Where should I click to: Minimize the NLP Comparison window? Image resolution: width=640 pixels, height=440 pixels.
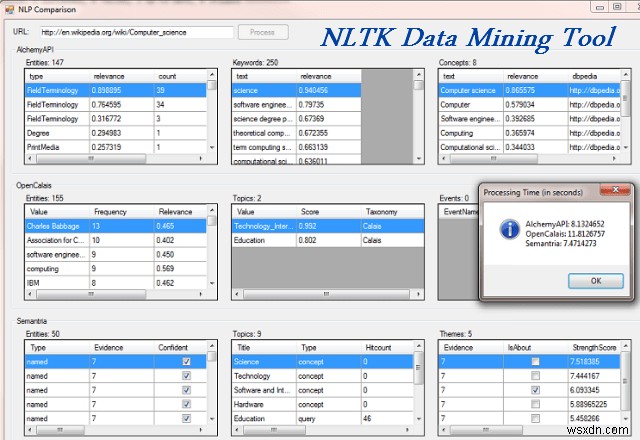600,7
